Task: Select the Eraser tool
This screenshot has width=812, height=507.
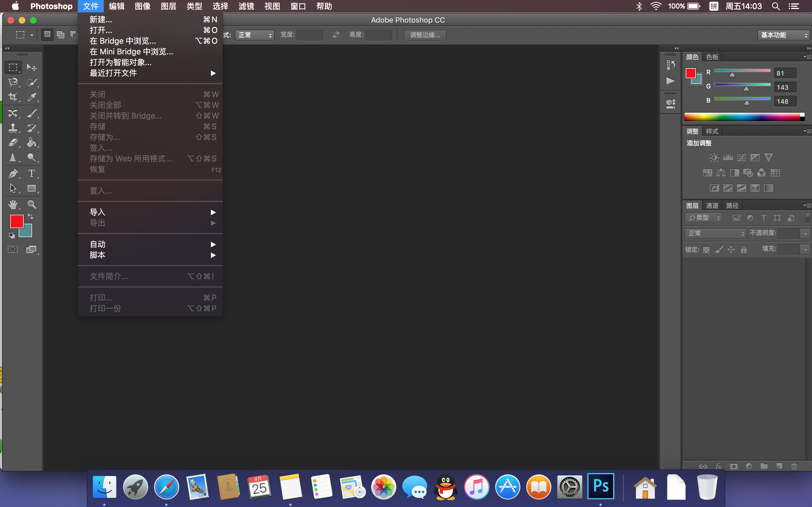Action: (13, 143)
